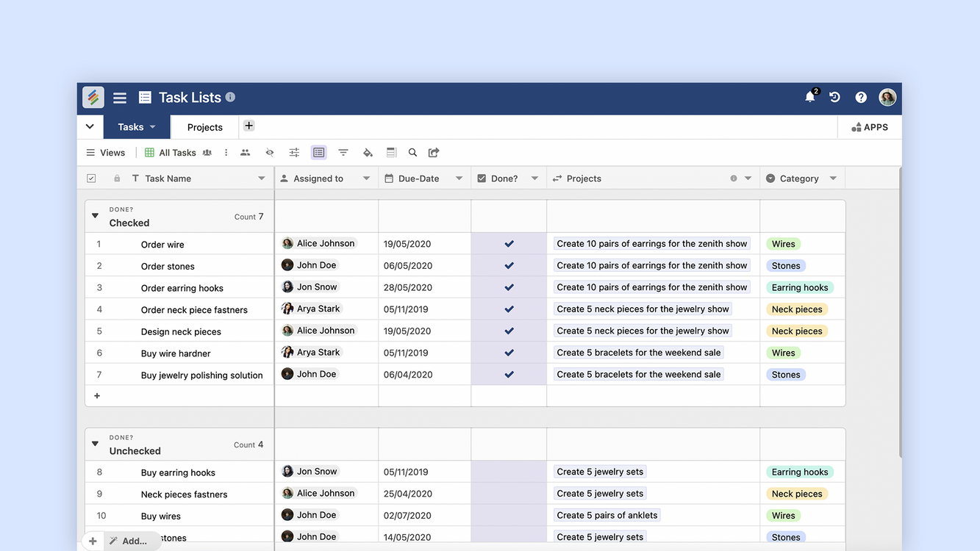Open the paint bucket color icon
This screenshot has width=980, height=551.
(368, 153)
